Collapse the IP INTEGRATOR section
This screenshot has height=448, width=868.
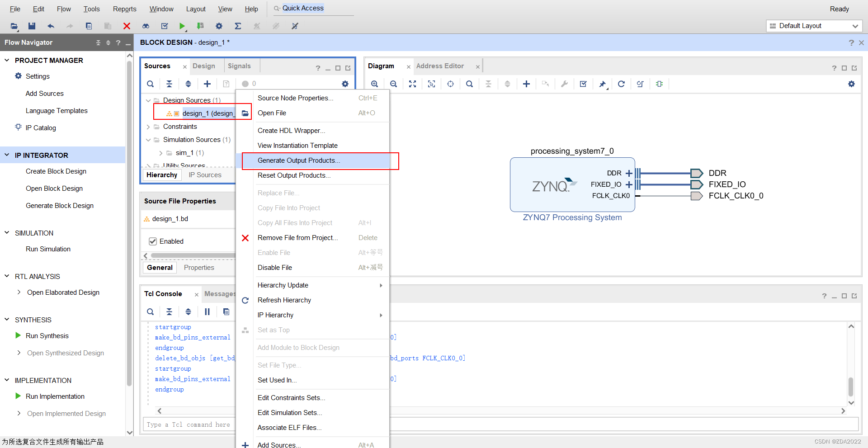[x=7, y=155]
